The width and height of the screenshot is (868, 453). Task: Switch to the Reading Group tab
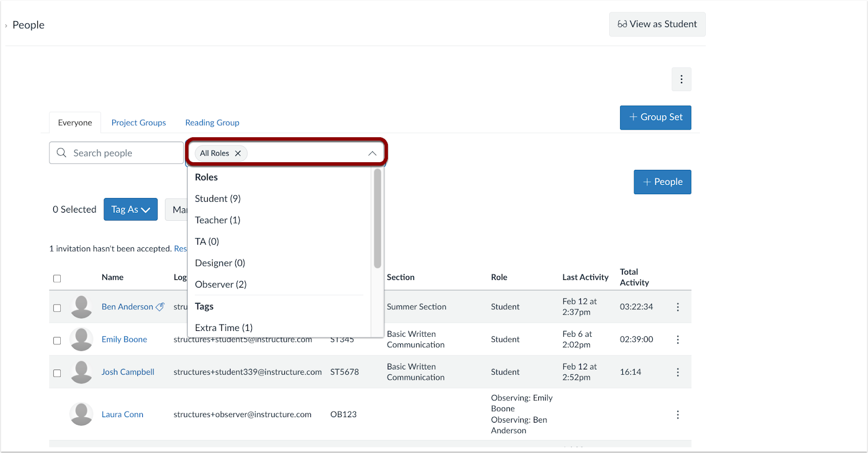pos(212,123)
